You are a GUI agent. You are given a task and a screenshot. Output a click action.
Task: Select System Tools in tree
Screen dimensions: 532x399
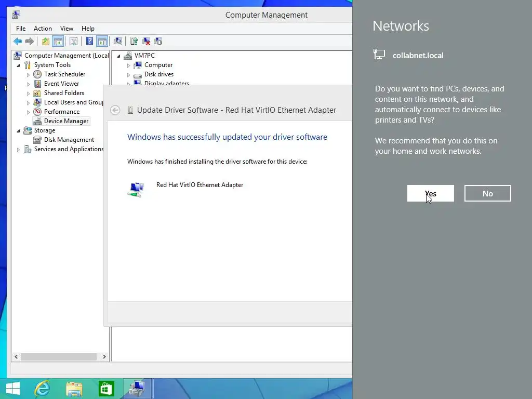tap(52, 65)
